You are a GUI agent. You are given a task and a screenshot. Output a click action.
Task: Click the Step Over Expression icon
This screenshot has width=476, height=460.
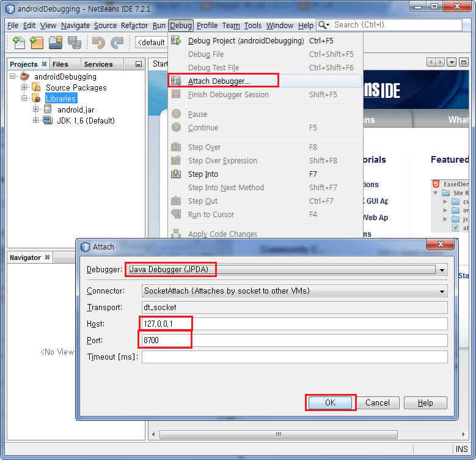[176, 160]
